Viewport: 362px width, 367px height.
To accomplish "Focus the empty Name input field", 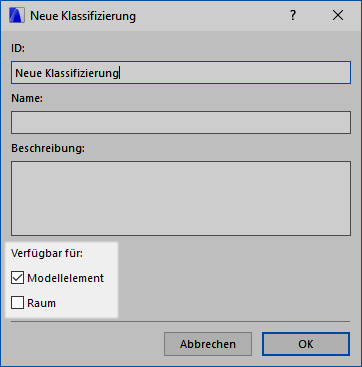I will tap(181, 122).
